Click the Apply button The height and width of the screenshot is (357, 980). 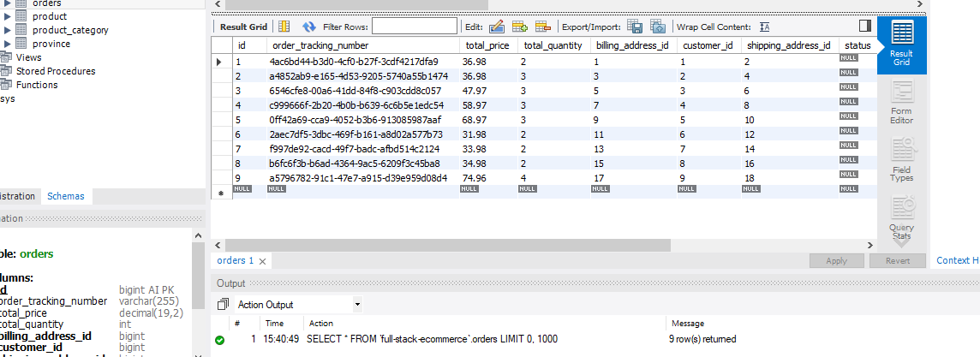point(836,261)
